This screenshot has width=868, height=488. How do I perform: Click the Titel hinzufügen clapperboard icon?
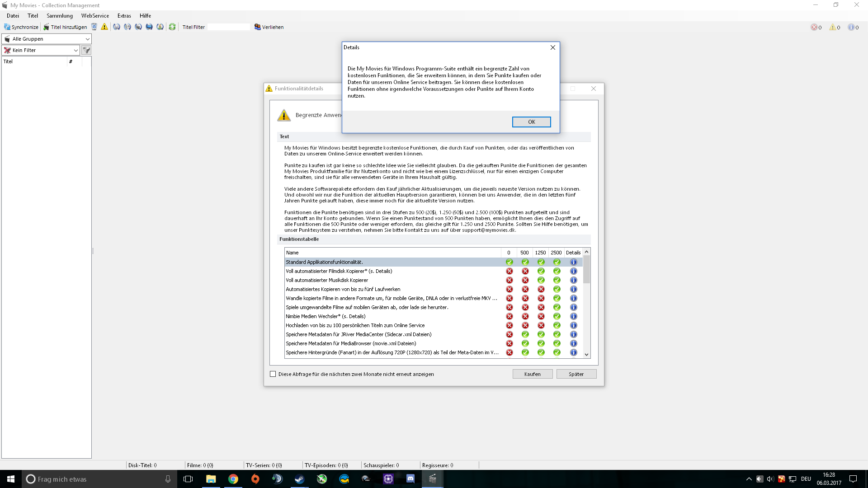(46, 27)
